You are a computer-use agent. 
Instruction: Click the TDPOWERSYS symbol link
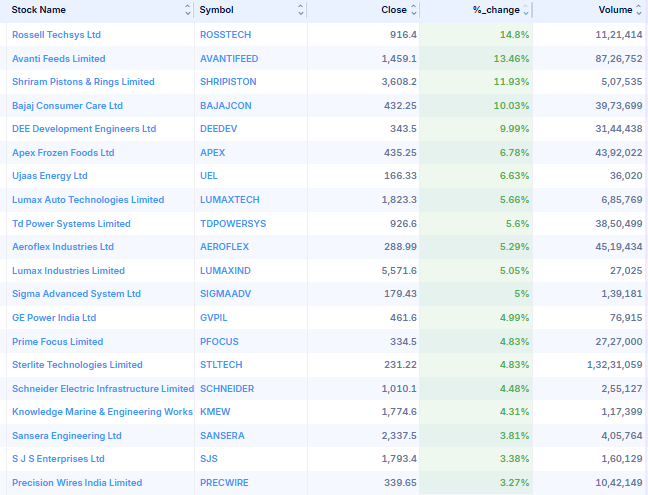tap(233, 224)
